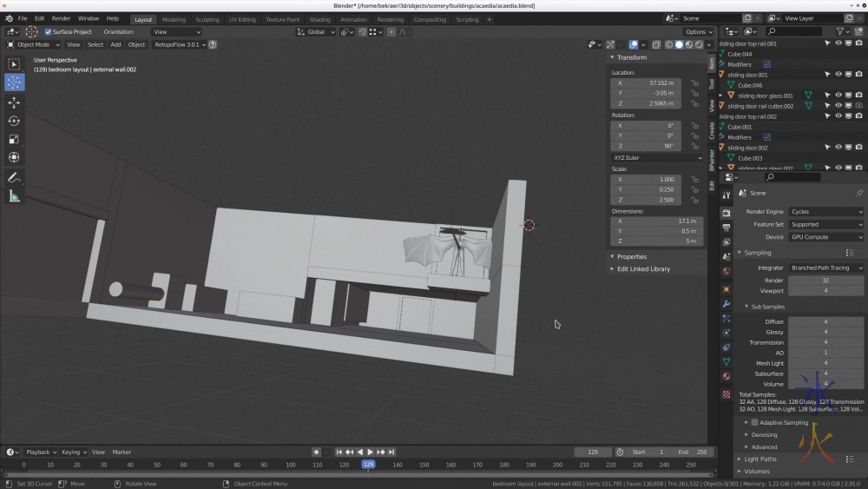Select the Move tool in the toolbar
The height and width of the screenshot is (489, 868).
[x=14, y=102]
